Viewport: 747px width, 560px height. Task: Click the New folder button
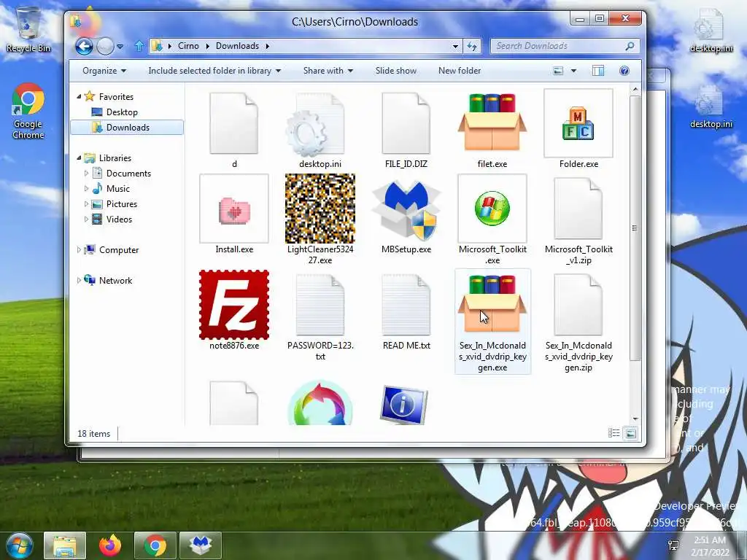[460, 71]
